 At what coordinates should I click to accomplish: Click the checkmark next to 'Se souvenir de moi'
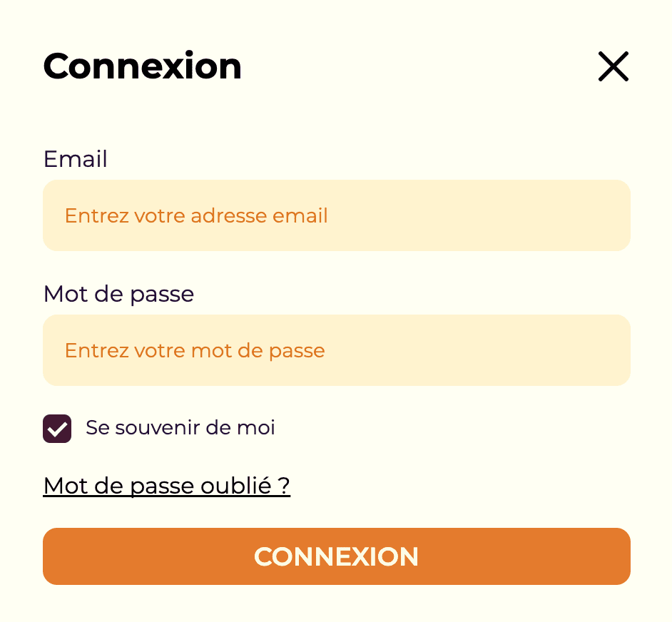point(57,429)
